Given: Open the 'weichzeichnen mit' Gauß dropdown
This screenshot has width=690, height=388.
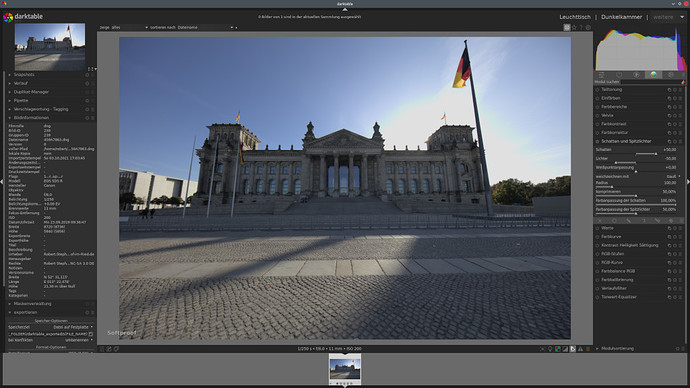Looking at the screenshot, I should click(638, 176).
